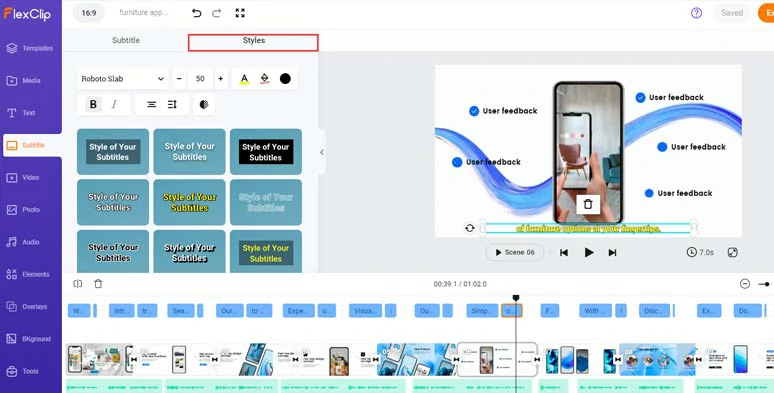Viewport: 774px width, 393px height.
Task: Delete the selected element on the canvas
Action: tap(588, 204)
